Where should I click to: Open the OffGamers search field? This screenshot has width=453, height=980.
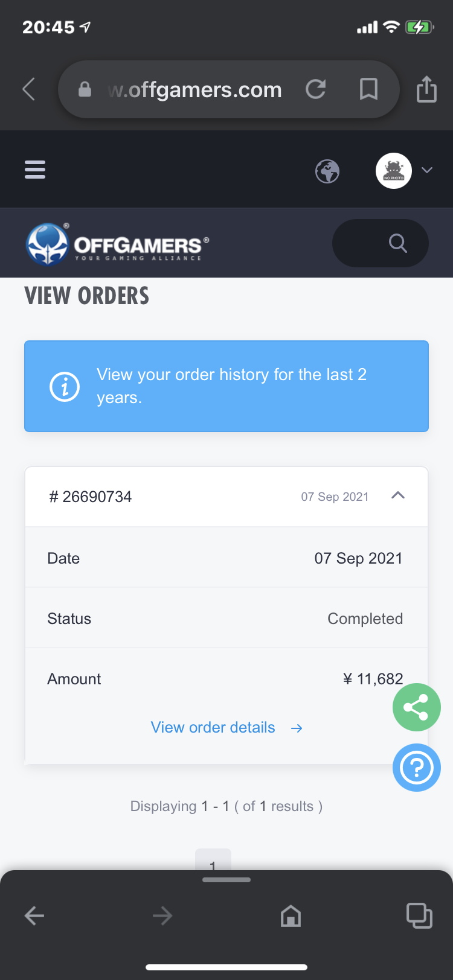(x=381, y=243)
